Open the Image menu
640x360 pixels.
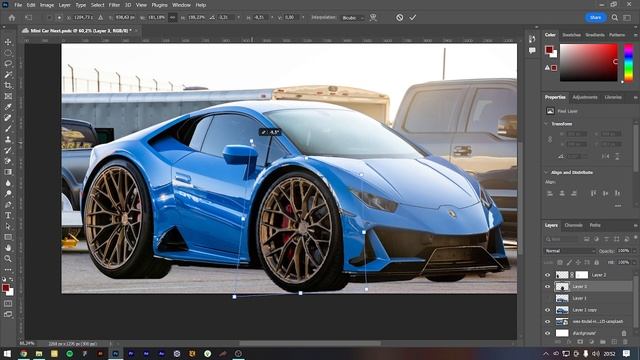click(47, 5)
